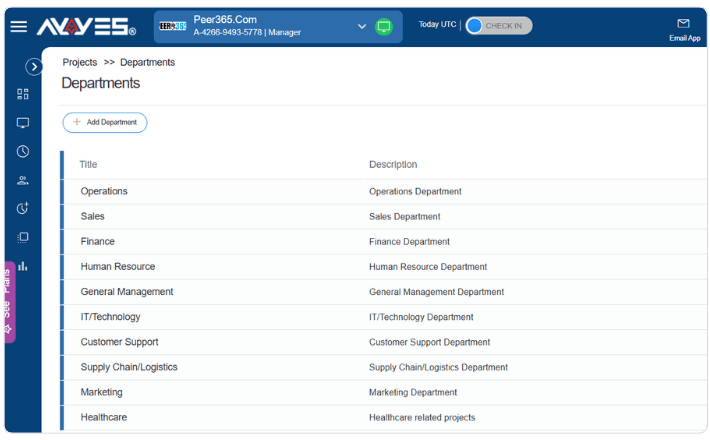Viewport: 710px width, 440px height.
Task: Open the people users icon in sidebar
Action: pyautogui.click(x=23, y=180)
